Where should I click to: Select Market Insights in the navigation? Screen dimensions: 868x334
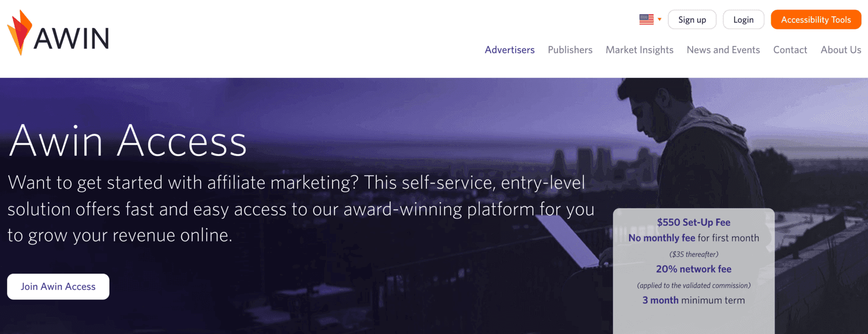click(x=639, y=50)
